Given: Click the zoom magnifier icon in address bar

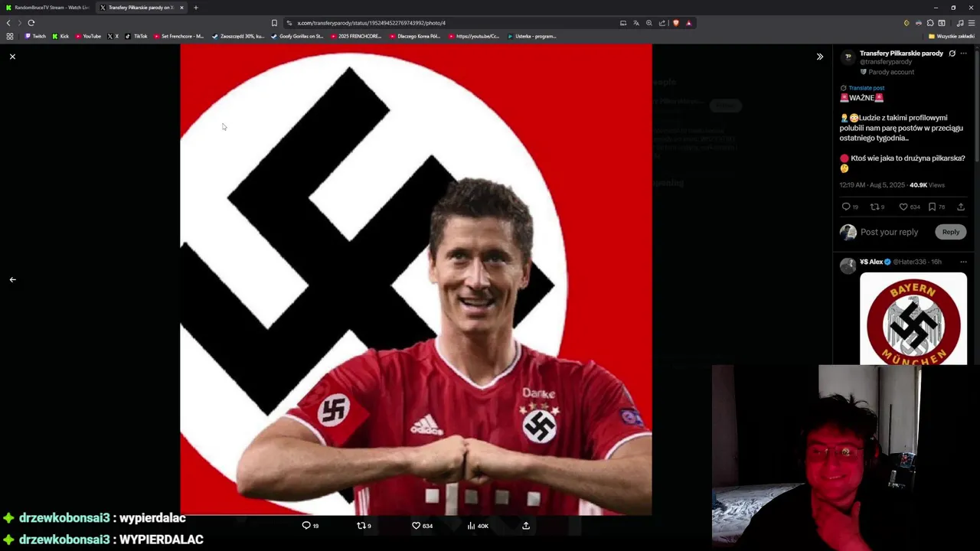Looking at the screenshot, I should point(649,23).
